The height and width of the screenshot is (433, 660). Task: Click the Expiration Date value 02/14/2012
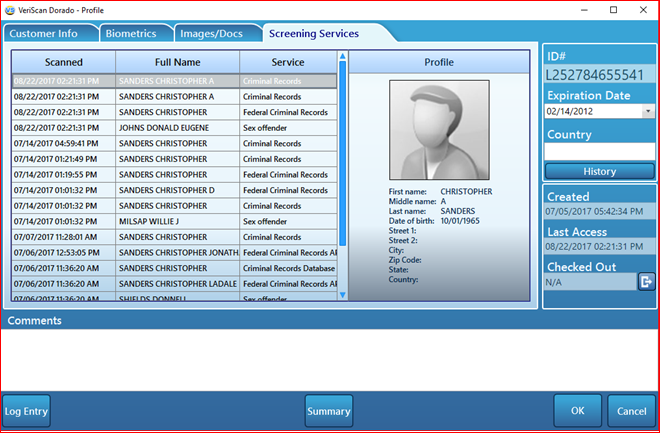tap(569, 112)
